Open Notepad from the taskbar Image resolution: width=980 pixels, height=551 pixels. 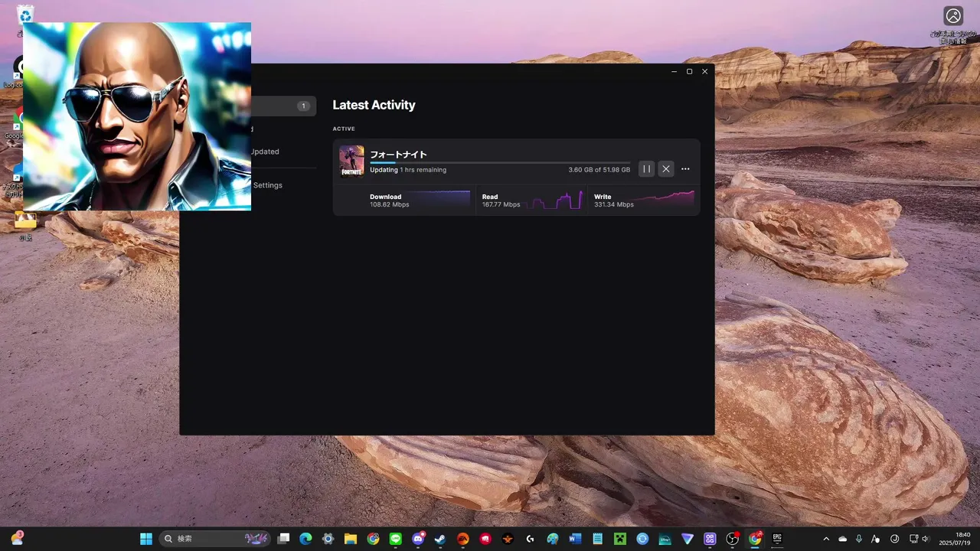(597, 539)
